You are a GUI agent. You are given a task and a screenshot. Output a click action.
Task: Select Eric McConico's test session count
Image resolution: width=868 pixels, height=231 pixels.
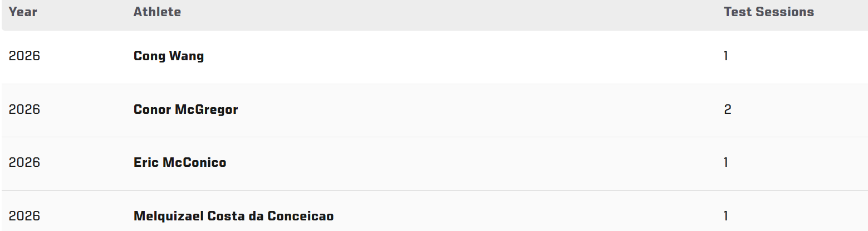click(726, 163)
